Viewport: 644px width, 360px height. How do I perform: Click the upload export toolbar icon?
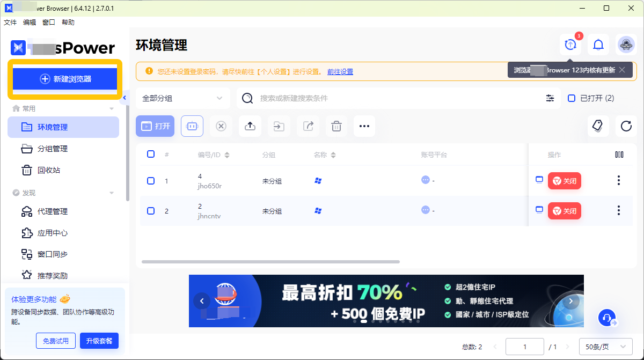click(x=250, y=126)
